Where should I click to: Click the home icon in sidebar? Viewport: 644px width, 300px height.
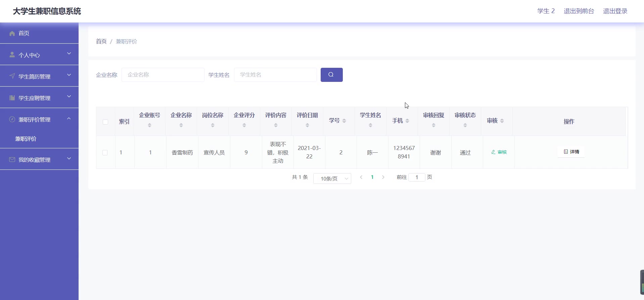click(12, 33)
